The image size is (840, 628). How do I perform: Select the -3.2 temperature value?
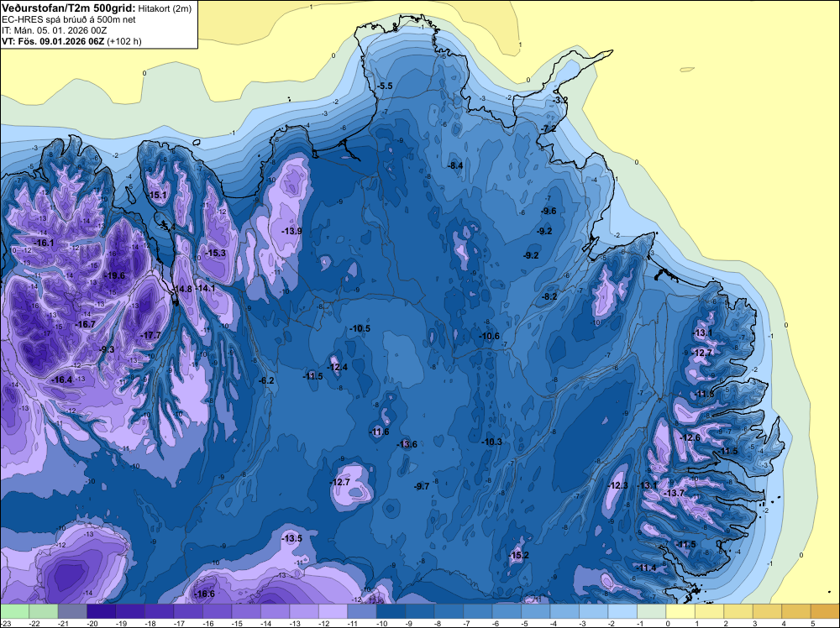click(x=559, y=100)
